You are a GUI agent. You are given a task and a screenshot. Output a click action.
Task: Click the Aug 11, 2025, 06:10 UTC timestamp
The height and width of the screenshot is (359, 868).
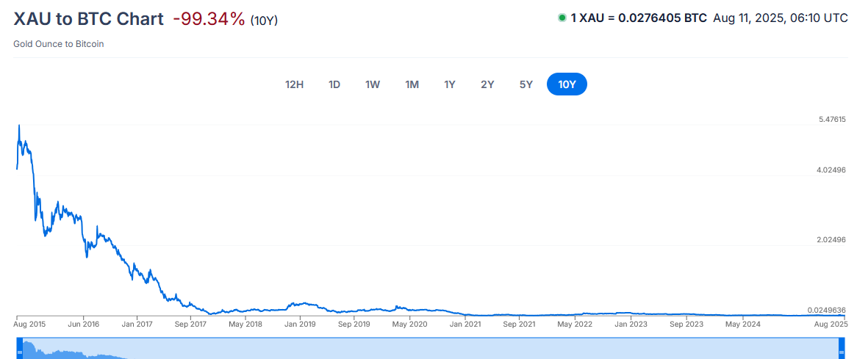[781, 18]
